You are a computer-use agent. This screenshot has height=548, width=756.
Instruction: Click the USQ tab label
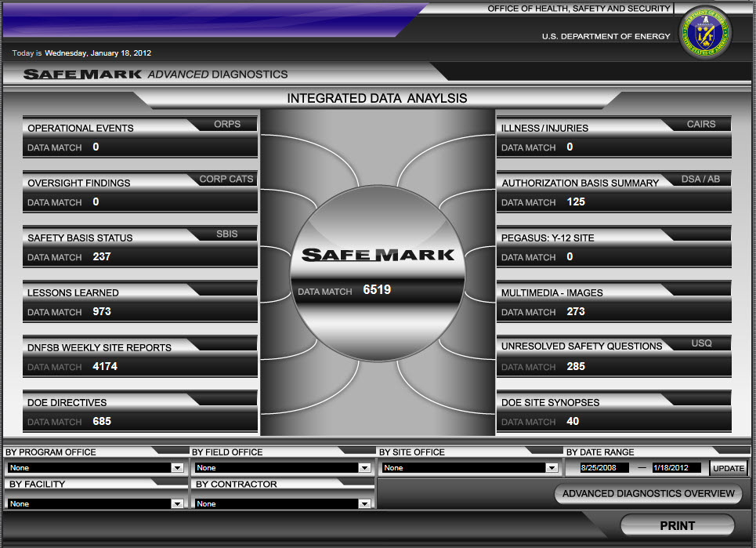point(701,343)
